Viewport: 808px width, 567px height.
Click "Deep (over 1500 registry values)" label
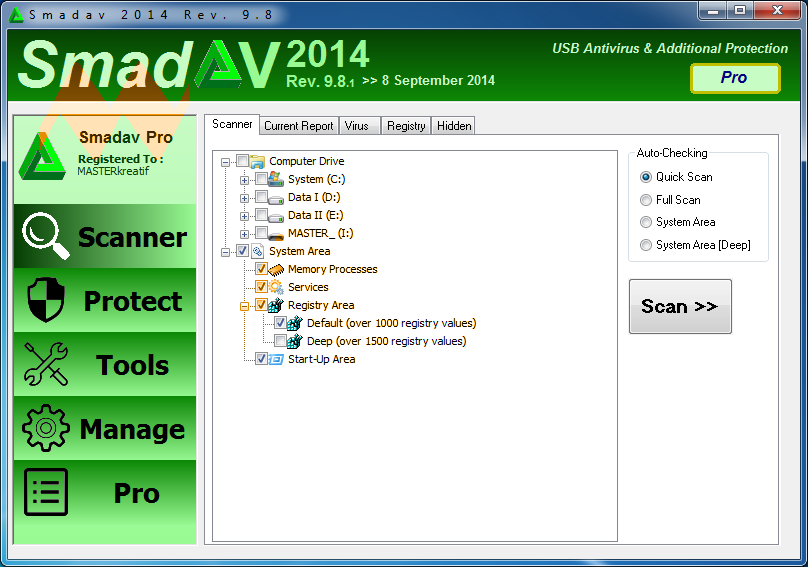pos(386,341)
